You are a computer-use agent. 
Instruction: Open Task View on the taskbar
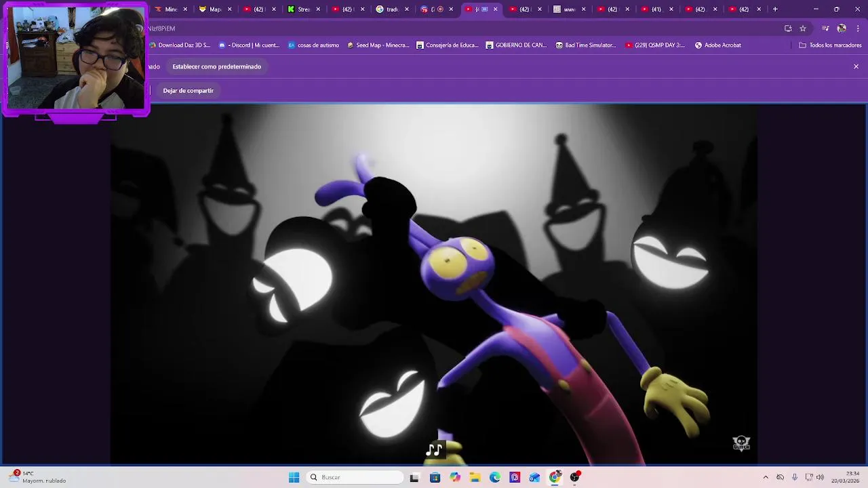click(414, 478)
